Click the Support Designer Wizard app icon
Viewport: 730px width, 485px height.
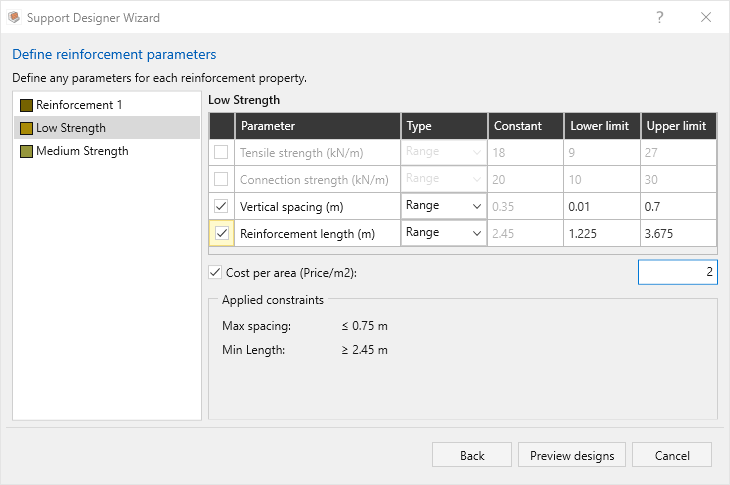pyautogui.click(x=14, y=17)
